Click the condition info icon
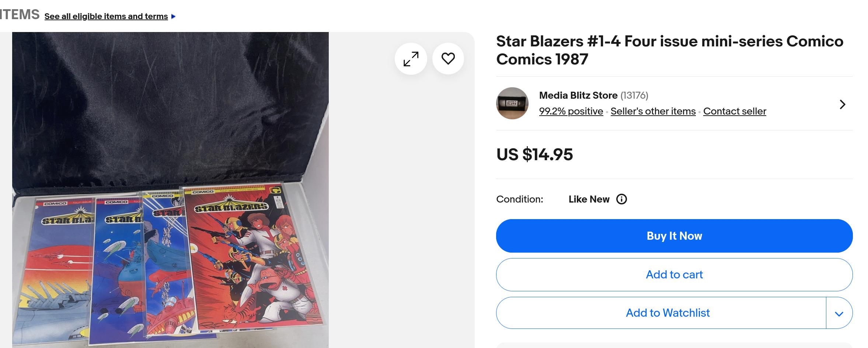The height and width of the screenshot is (348, 868). coord(621,199)
